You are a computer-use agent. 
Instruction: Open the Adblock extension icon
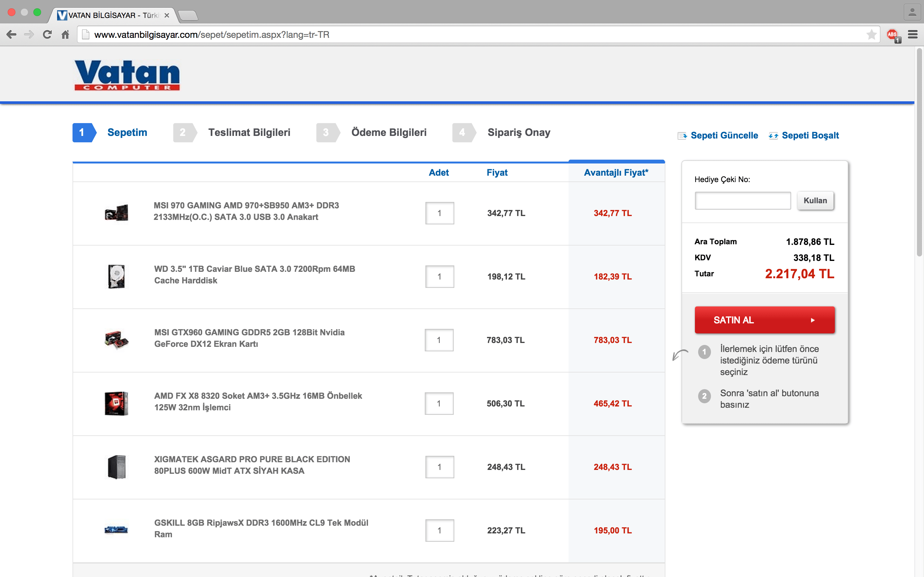tap(893, 35)
